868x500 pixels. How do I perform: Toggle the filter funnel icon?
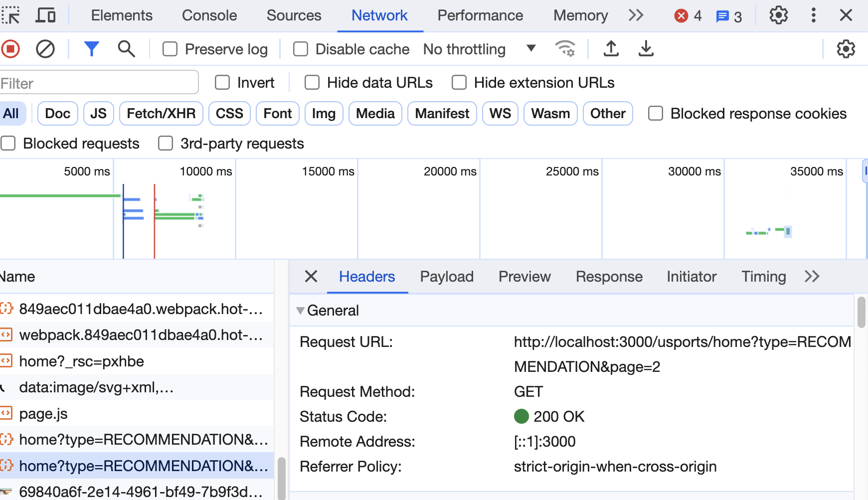click(x=92, y=49)
